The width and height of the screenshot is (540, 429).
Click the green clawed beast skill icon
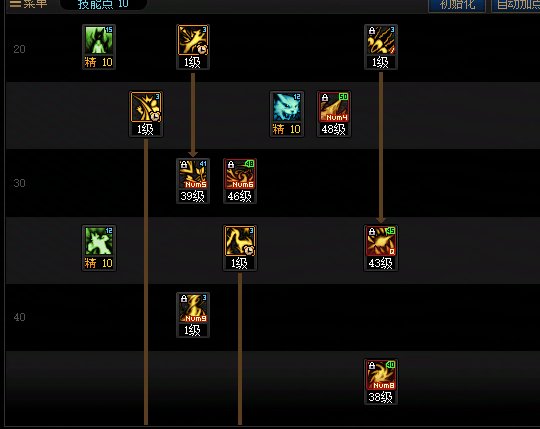99,241
